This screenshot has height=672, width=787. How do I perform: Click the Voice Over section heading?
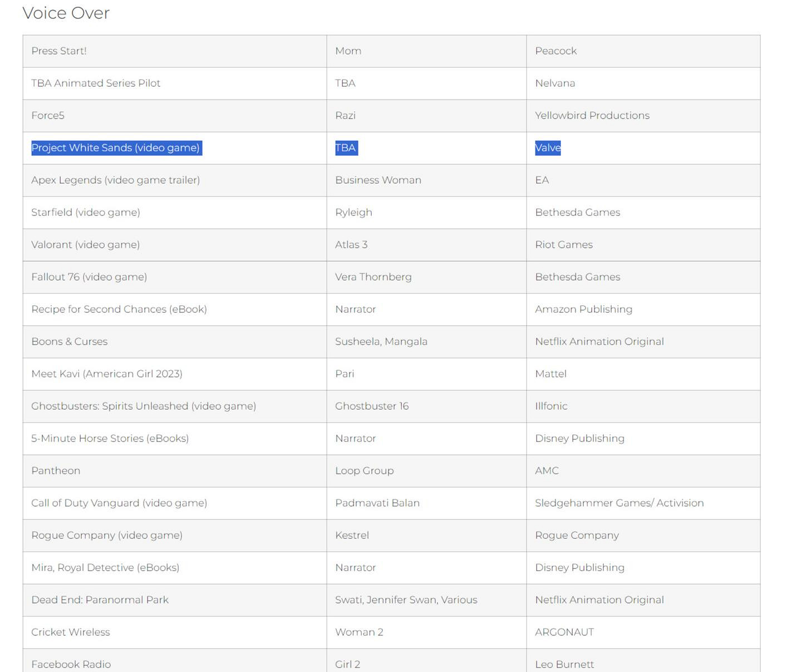tap(66, 13)
